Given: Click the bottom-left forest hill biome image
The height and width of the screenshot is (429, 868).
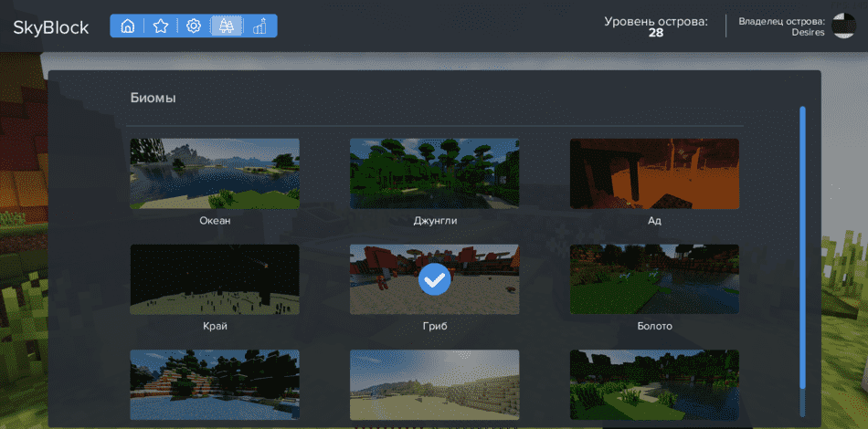Looking at the screenshot, I should 215,384.
